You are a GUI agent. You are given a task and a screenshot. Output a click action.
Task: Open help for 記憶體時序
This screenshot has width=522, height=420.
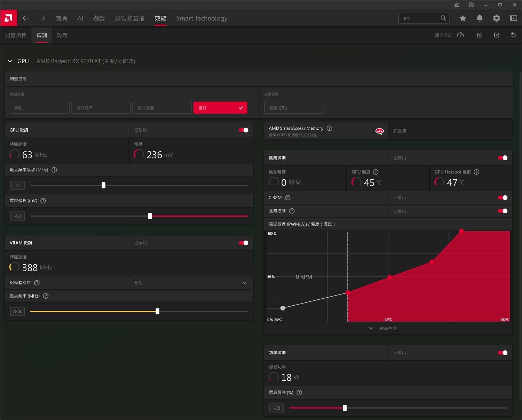pyautogui.click(x=37, y=283)
